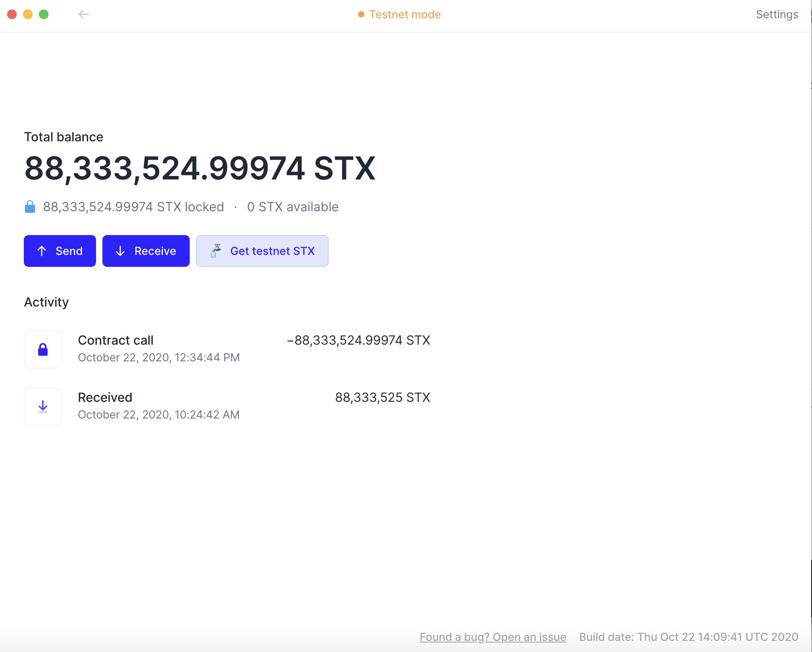The height and width of the screenshot is (652, 812).
Task: Click the green macOS fullscreen window button
Action: pos(44,15)
